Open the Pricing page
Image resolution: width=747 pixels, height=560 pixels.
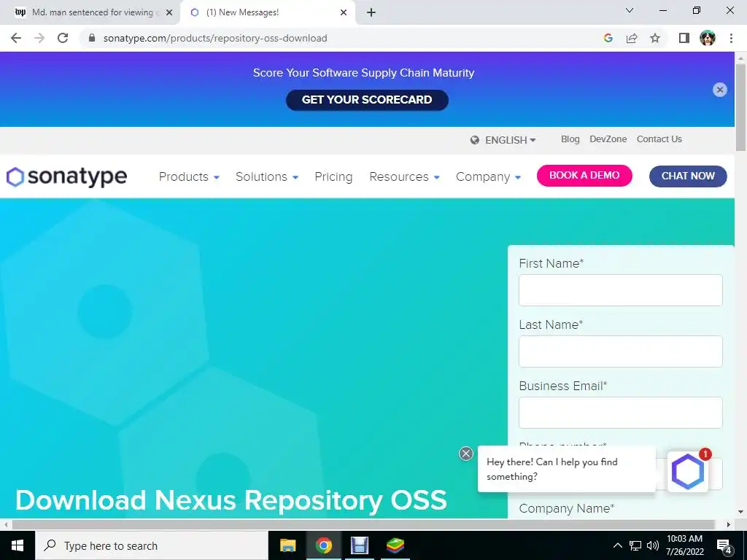click(x=333, y=176)
